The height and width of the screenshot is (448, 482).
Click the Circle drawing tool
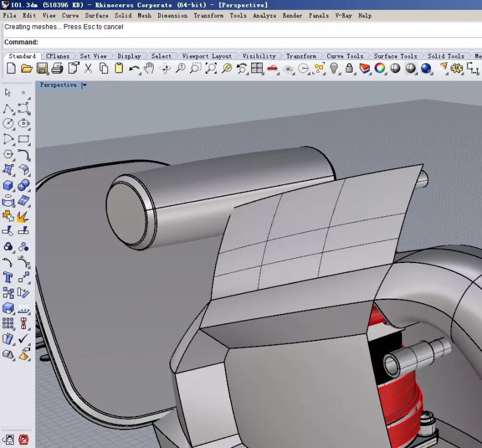[8, 124]
